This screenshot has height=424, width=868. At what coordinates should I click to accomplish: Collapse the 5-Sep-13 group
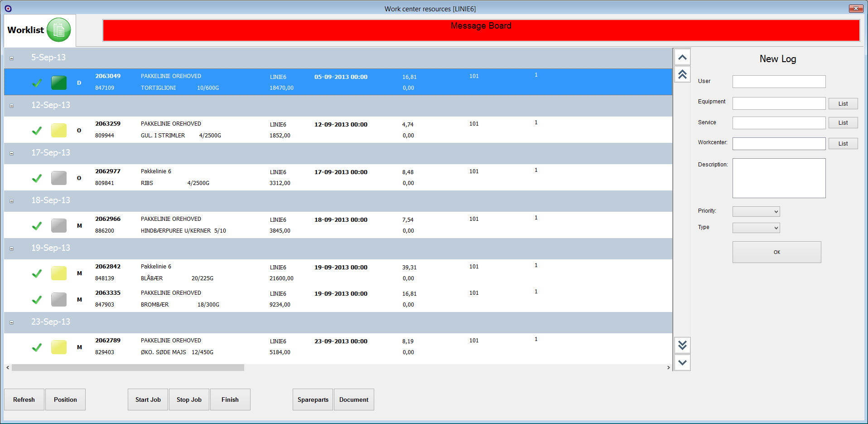point(12,58)
